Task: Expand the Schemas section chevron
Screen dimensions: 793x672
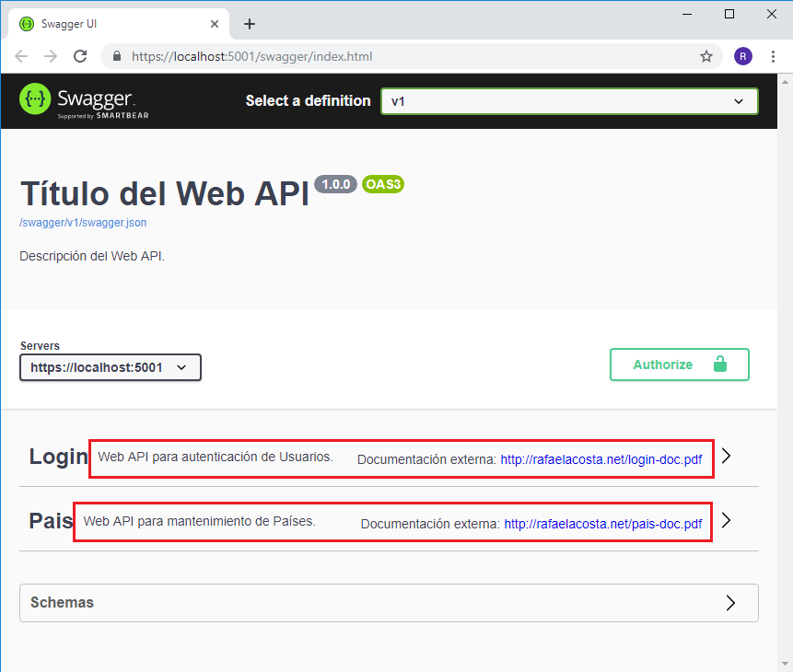Action: click(730, 603)
